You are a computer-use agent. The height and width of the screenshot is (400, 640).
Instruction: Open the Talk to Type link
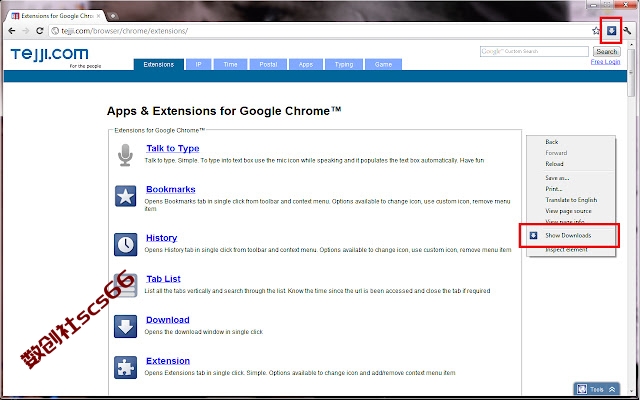pos(173,149)
